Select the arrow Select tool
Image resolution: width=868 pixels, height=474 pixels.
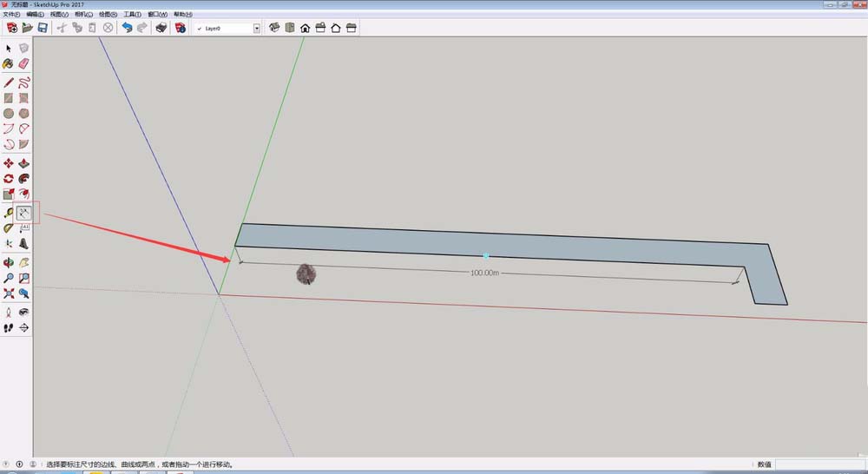[9, 49]
